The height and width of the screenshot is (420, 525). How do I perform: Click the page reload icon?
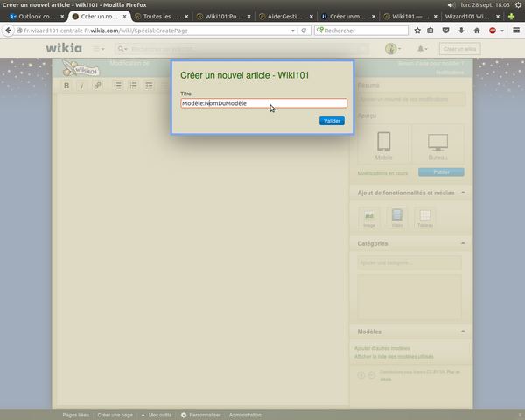coord(304,31)
